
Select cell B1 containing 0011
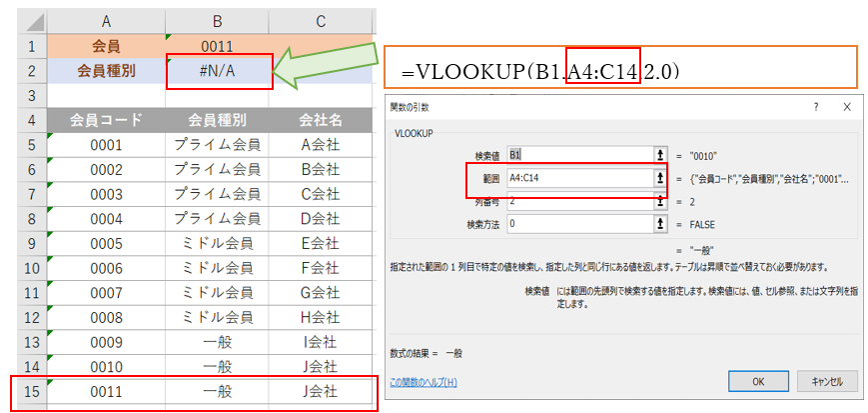(x=217, y=46)
